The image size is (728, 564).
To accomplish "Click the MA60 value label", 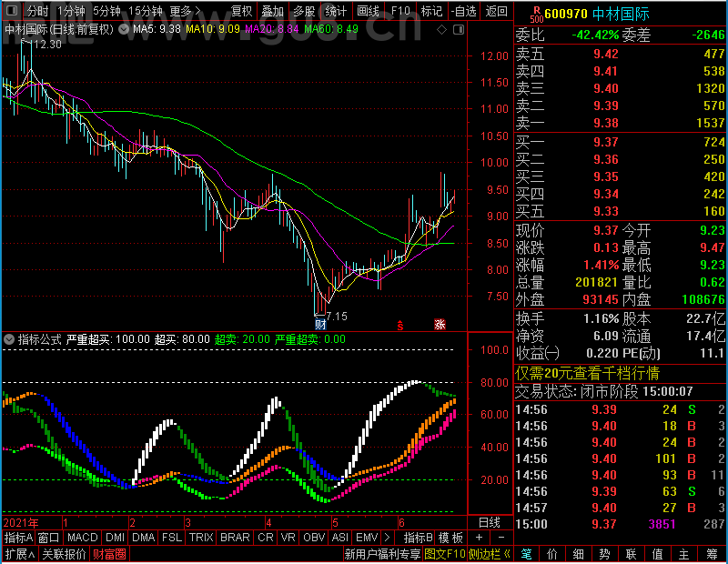I will [331, 29].
